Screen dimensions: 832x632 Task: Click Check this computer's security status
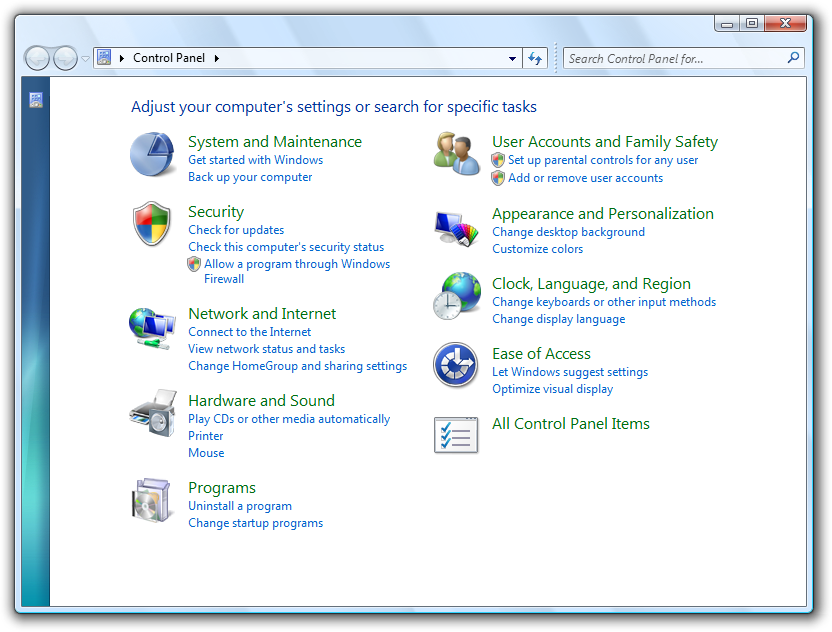(286, 247)
